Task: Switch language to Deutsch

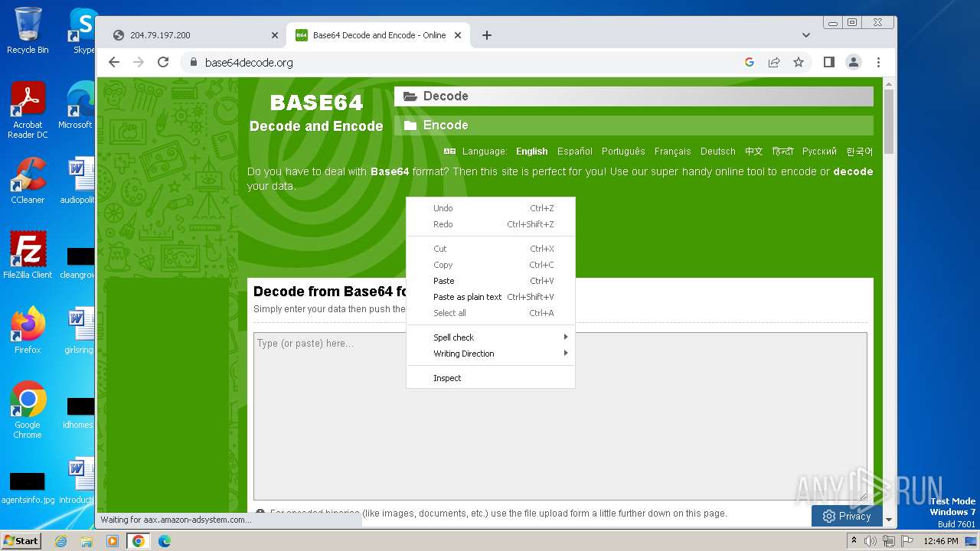Action: (x=717, y=152)
